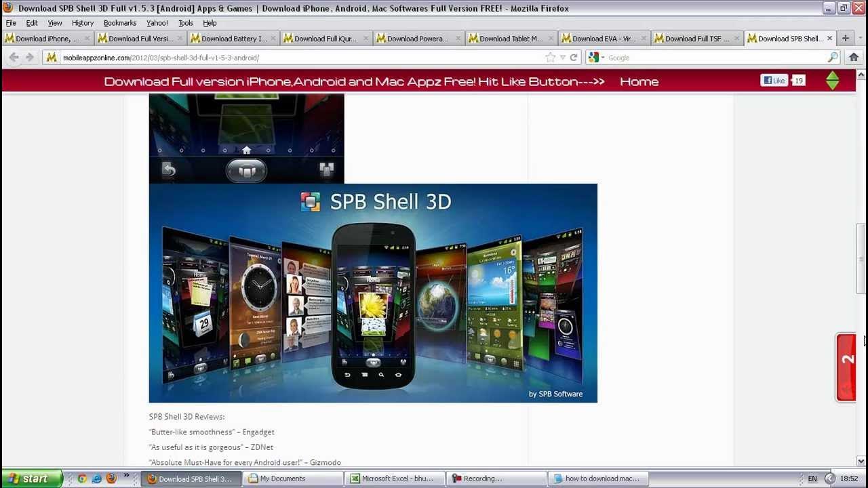Click the search magnifier icon
Screen dimensions: 868x488
pyautogui.click(x=833, y=58)
